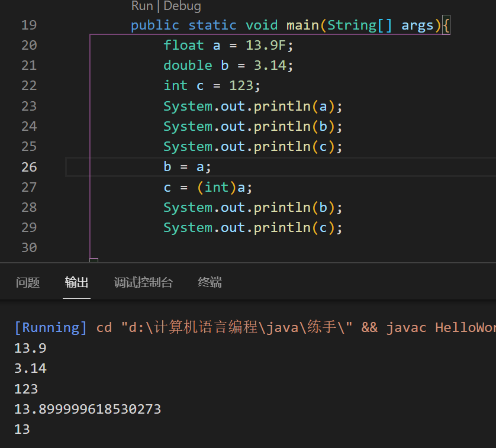Screen dimensions: 496x448
Task: Select line number 30 in the gutter
Action: [28, 247]
